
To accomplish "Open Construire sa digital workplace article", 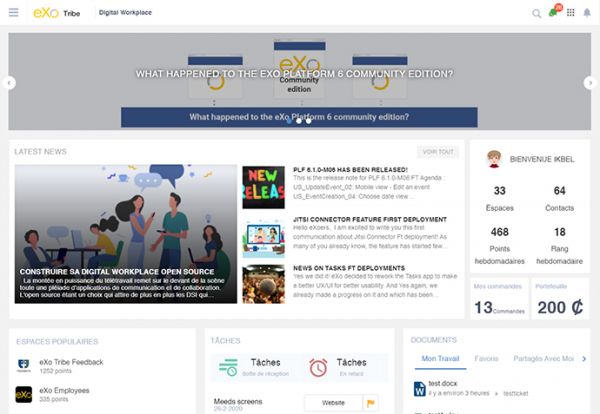I will coord(126,234).
